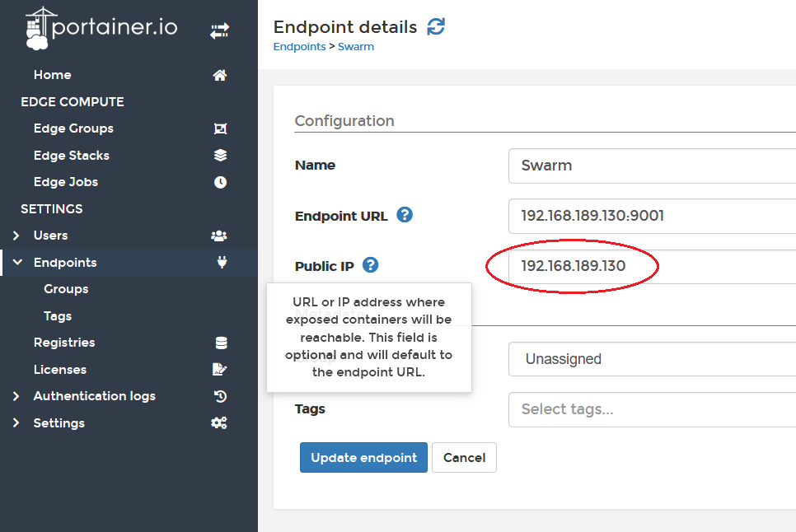Open the Licenses menu item
Image resolution: width=796 pixels, height=532 pixels.
coord(60,370)
